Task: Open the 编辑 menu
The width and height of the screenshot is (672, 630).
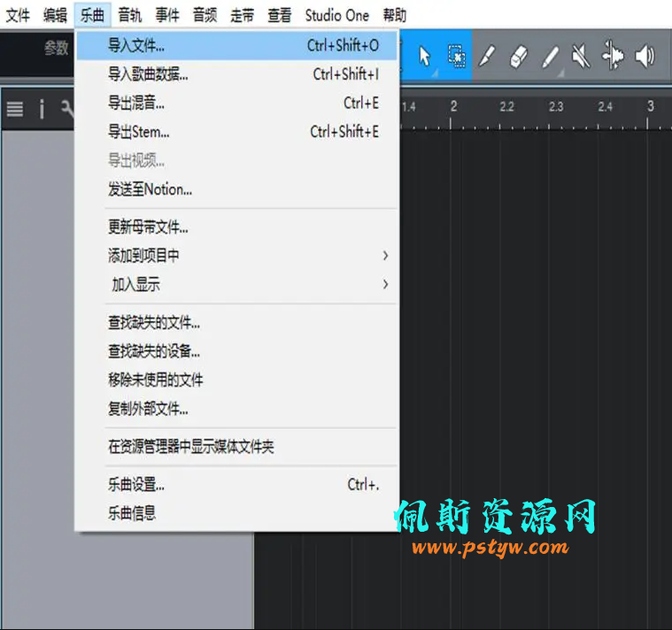Action: click(x=55, y=15)
